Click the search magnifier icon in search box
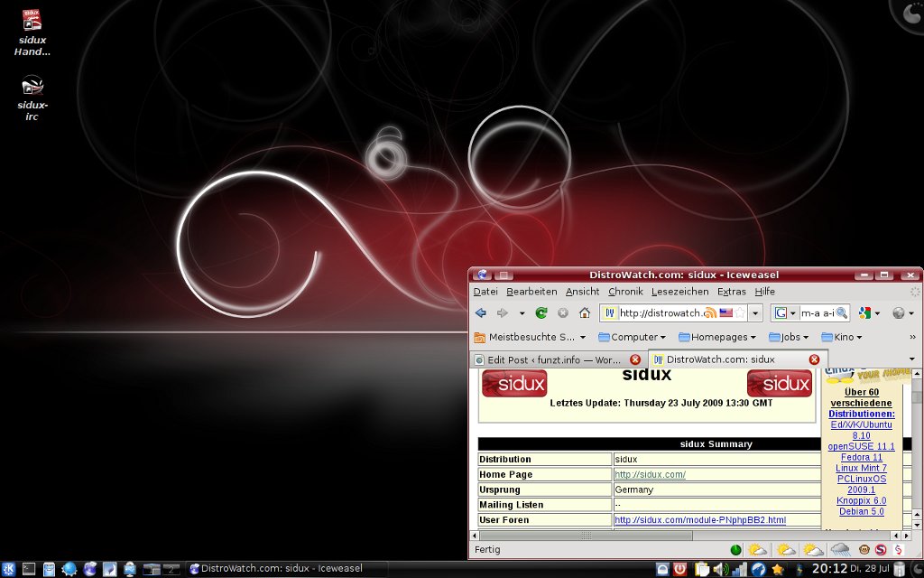The image size is (924, 578). [x=842, y=313]
